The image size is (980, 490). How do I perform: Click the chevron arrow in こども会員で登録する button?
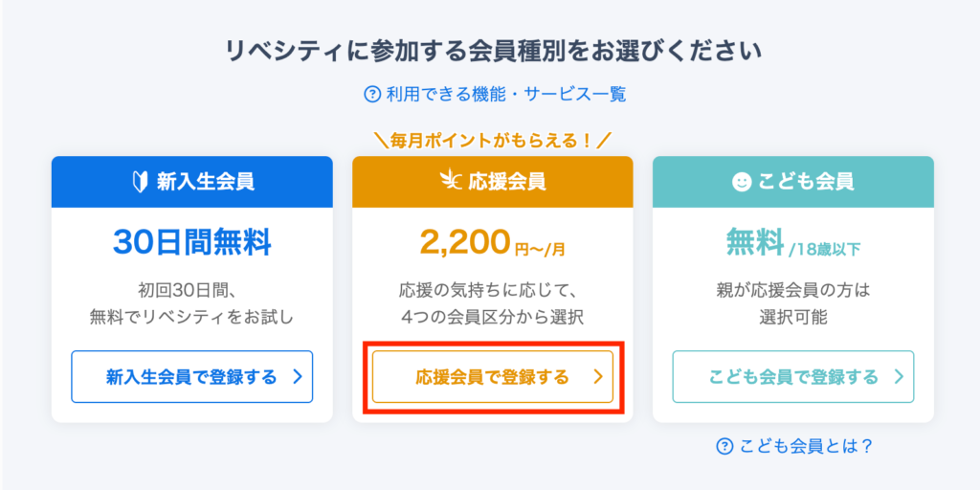[899, 377]
